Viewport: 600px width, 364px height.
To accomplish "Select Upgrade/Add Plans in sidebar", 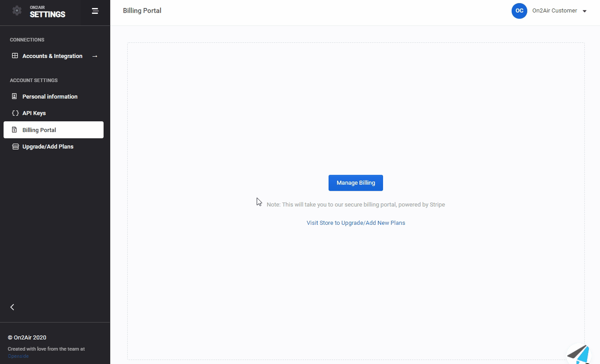I will point(48,146).
